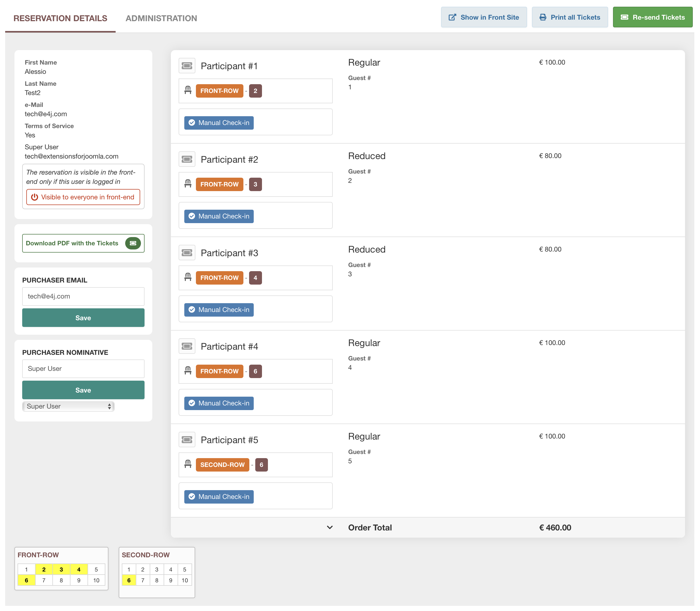Image resolution: width=700 pixels, height=611 pixels.
Task: Select yellow seat 6 in SECOND-ROW map
Action: (129, 580)
